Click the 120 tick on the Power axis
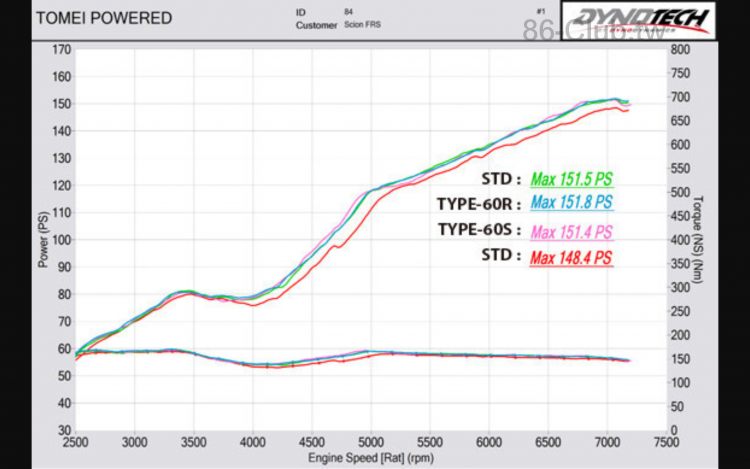 (61, 185)
